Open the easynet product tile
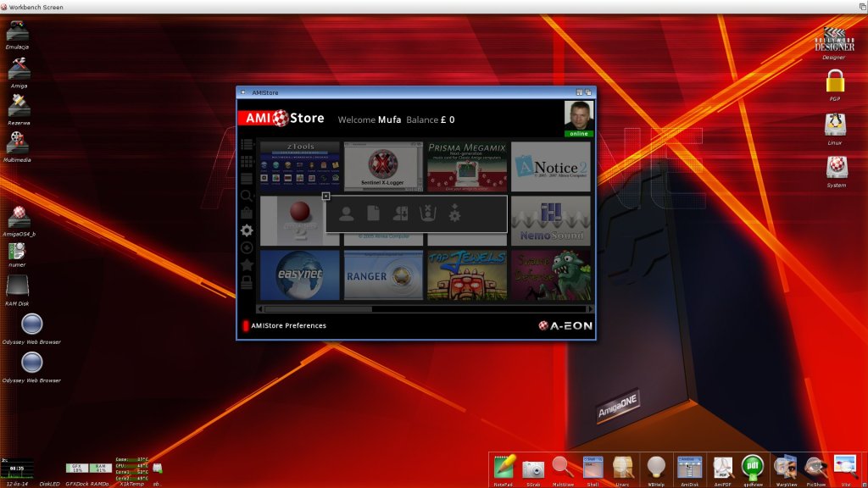The height and width of the screenshot is (488, 868). tap(300, 275)
